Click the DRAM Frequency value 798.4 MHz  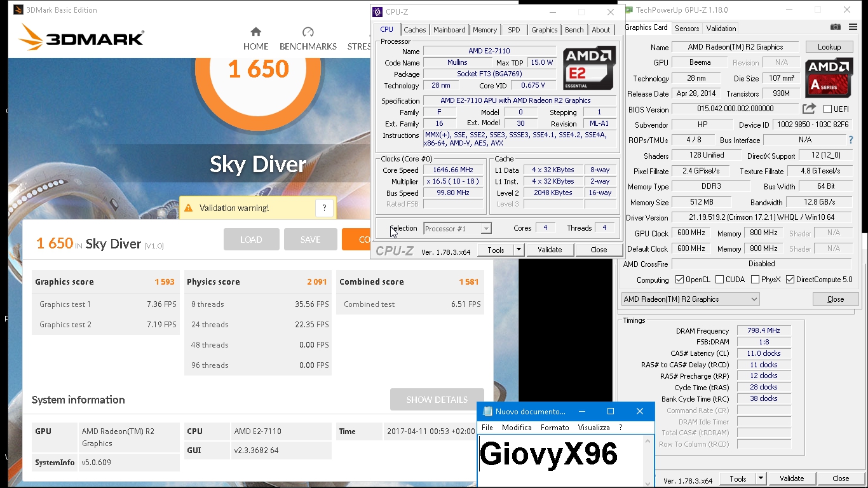(x=764, y=330)
